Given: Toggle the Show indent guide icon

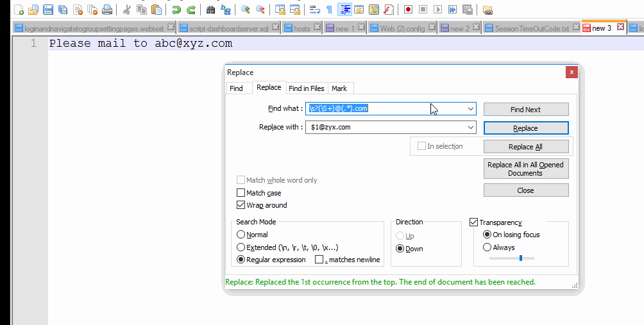Looking at the screenshot, I should (344, 10).
